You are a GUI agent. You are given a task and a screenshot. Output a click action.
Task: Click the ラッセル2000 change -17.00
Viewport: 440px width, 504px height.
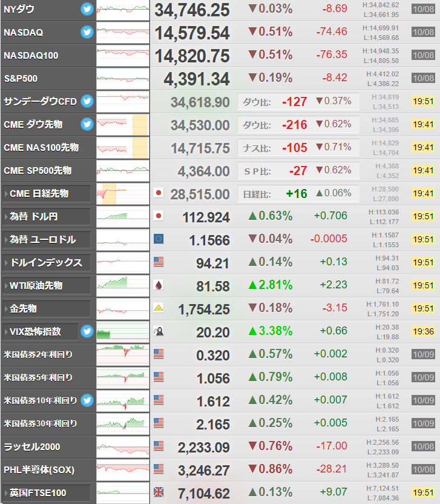click(332, 446)
